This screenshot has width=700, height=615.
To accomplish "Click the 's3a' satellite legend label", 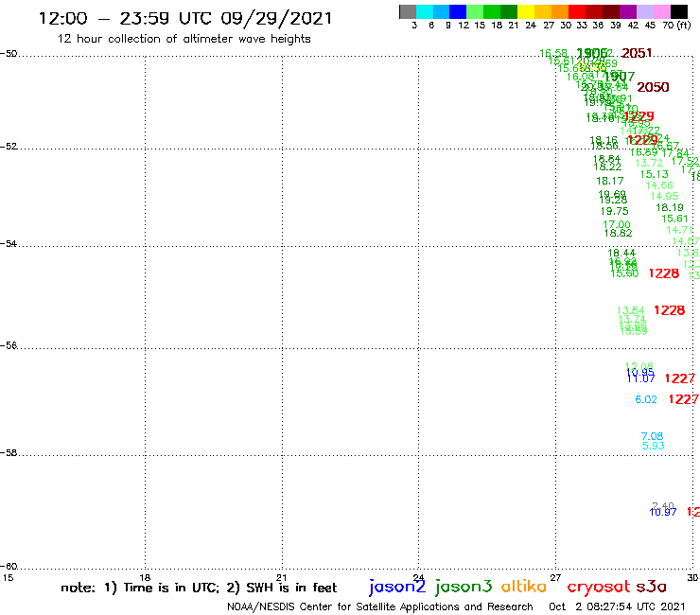I will coord(651,587).
